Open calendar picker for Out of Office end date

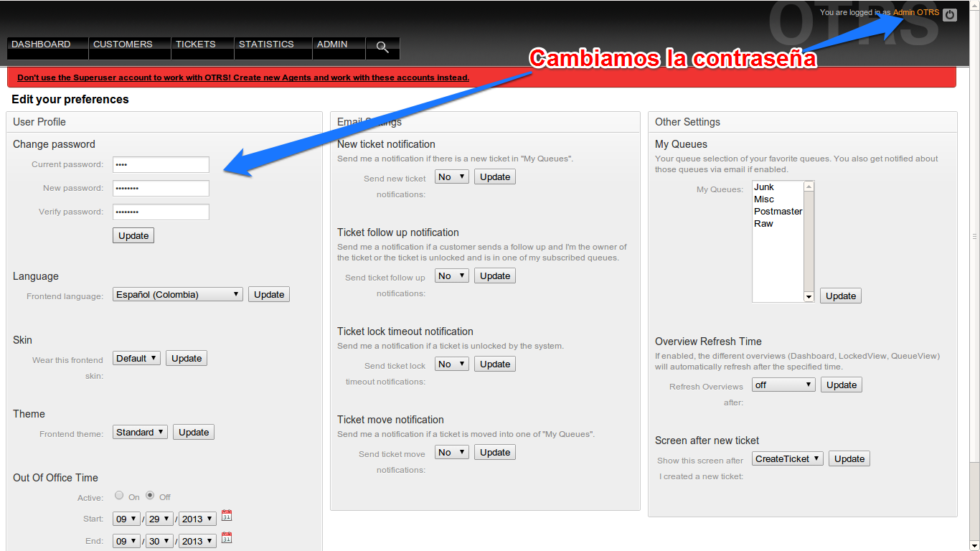pyautogui.click(x=226, y=537)
